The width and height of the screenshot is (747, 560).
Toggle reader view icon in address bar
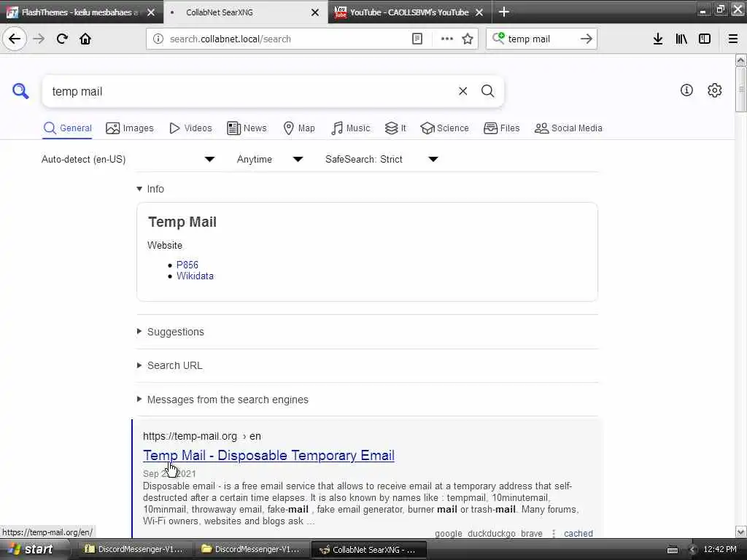[417, 39]
